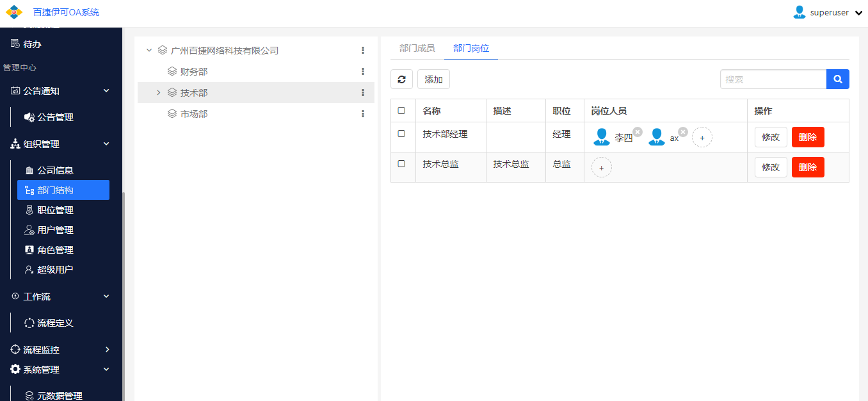The height and width of the screenshot is (401, 868).
Task: Switch to the 部门岗位 tab
Action: pyautogui.click(x=471, y=48)
